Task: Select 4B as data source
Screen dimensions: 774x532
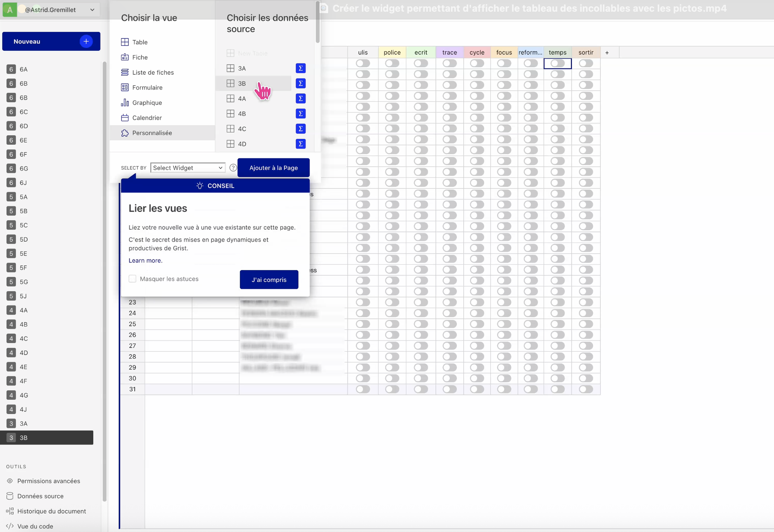Action: pyautogui.click(x=242, y=114)
